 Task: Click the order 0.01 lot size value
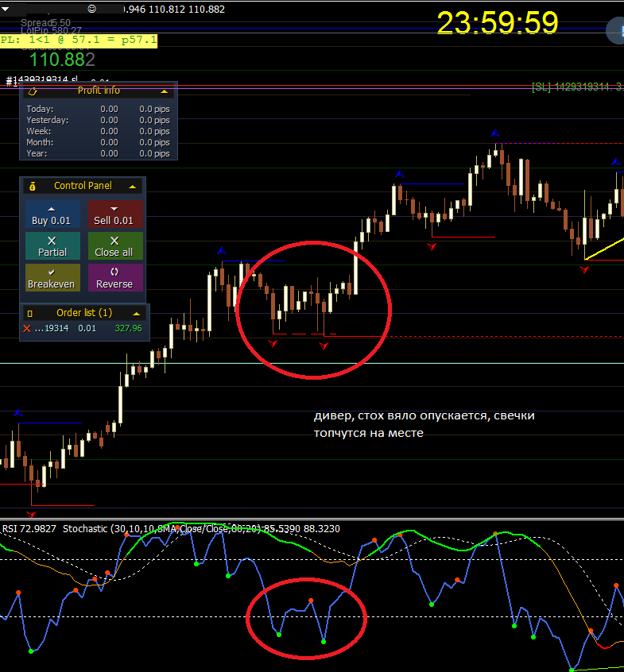87,328
